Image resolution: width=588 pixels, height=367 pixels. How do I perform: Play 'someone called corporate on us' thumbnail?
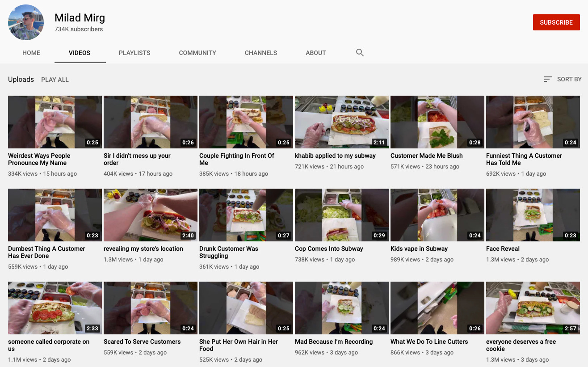[55, 308]
